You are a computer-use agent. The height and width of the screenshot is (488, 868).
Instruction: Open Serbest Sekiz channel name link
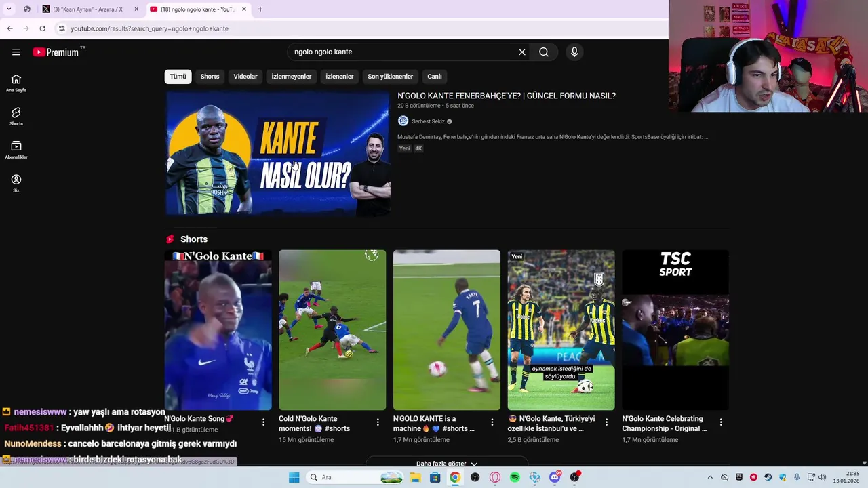point(428,121)
